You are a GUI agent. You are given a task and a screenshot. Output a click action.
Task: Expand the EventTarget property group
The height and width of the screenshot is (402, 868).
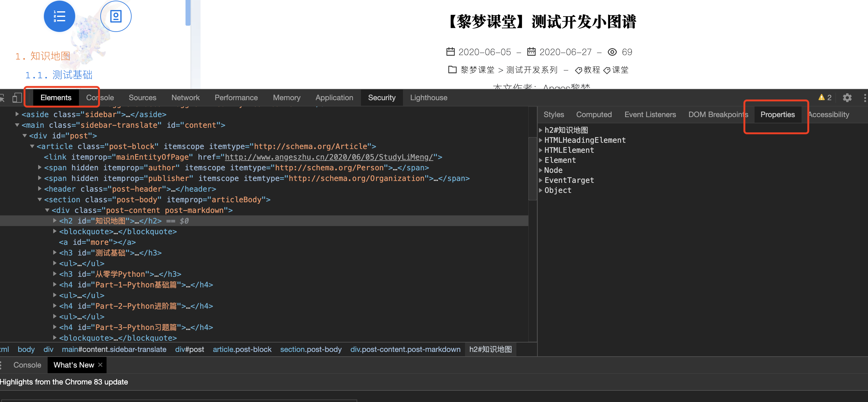point(541,180)
